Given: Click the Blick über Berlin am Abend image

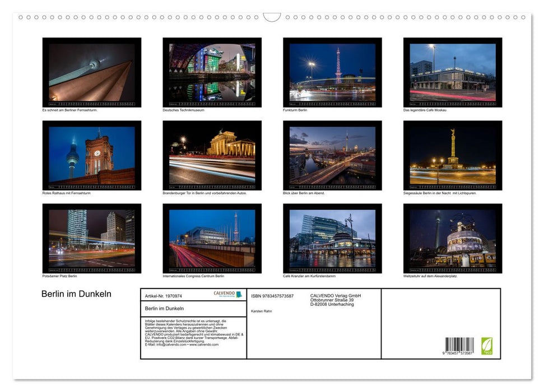Looking at the screenshot, I should [333, 155].
